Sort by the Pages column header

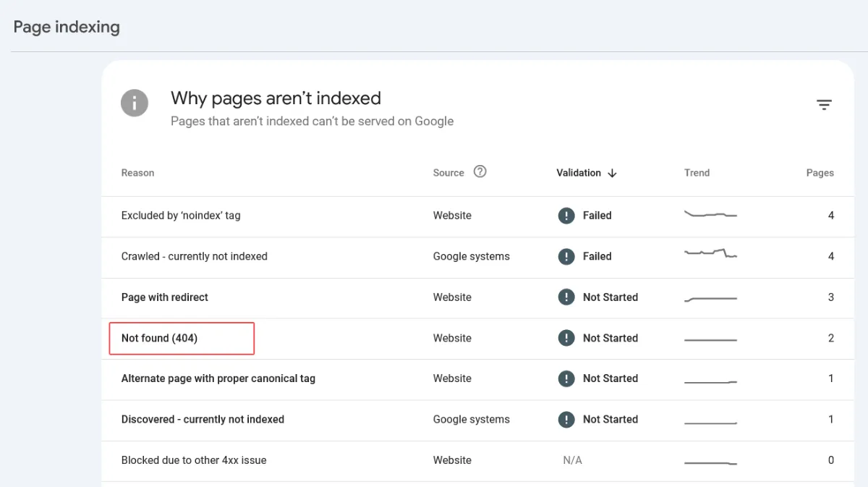click(820, 172)
